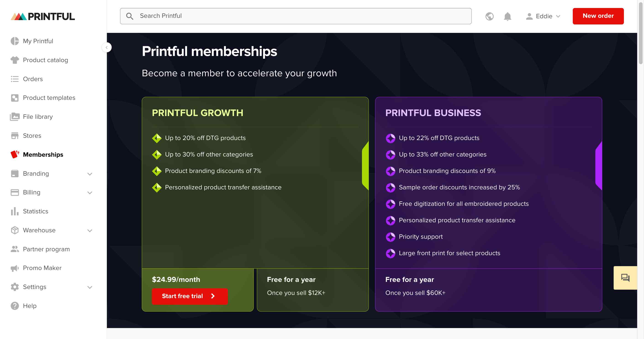644x339 pixels.
Task: Expand the Warehouse submenu chevron
Action: pos(90,230)
